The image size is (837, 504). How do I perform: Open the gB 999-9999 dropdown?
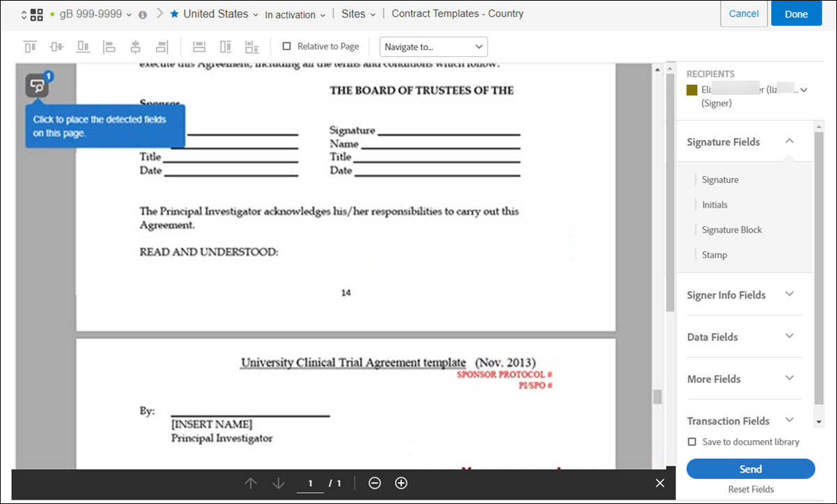(x=128, y=15)
